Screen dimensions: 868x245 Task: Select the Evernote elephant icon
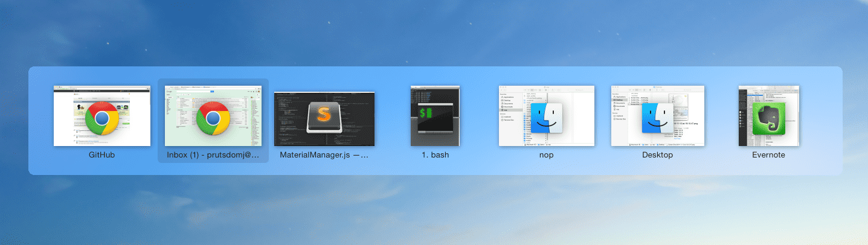768,118
